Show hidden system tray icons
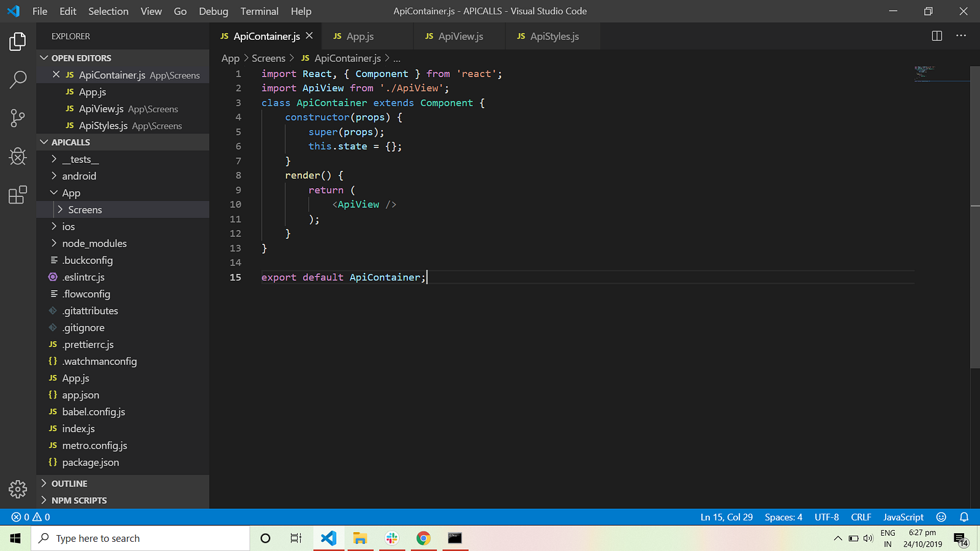Screen dimensions: 980x551 (838, 538)
